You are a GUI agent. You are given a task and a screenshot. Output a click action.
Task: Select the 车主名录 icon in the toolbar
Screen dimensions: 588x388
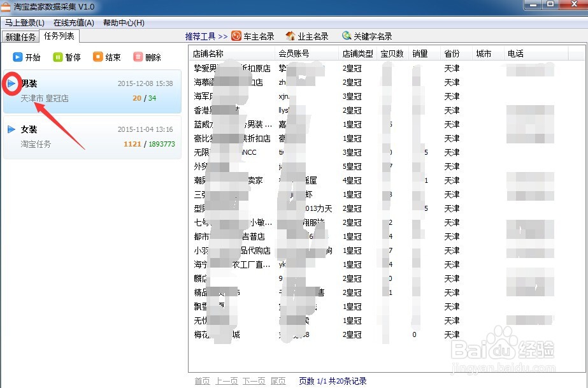coord(236,36)
